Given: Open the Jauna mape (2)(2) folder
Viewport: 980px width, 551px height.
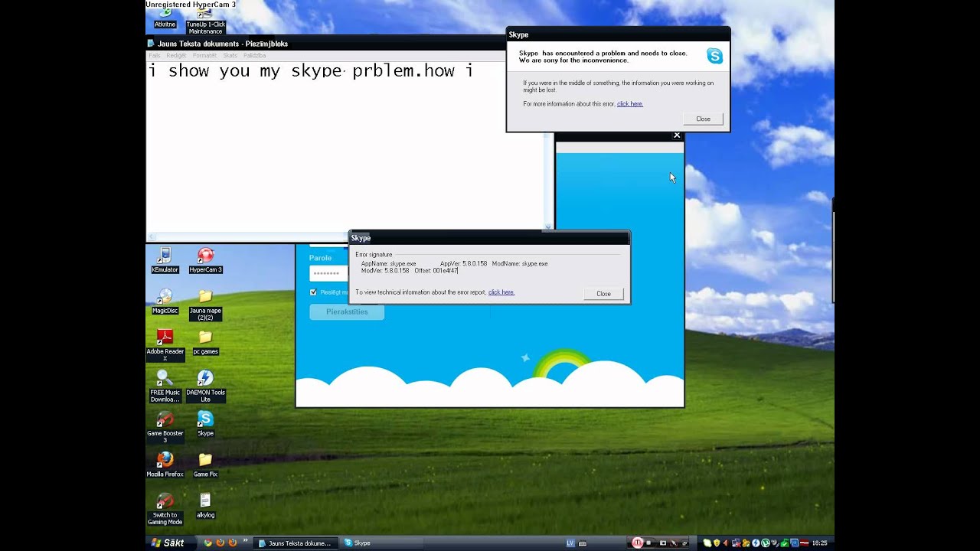Looking at the screenshot, I should 205,305.
